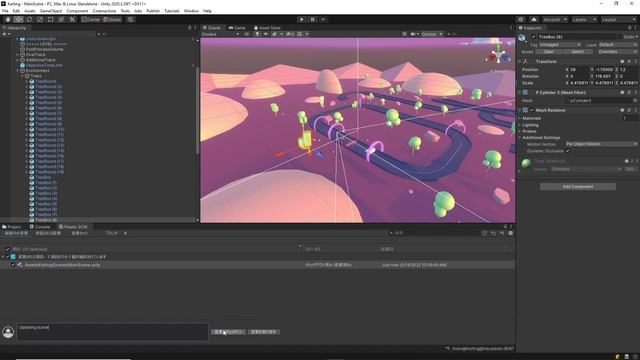Image resolution: width=640 pixels, height=360 pixels.
Task: Click the checkin comment text field
Action: tap(112, 332)
